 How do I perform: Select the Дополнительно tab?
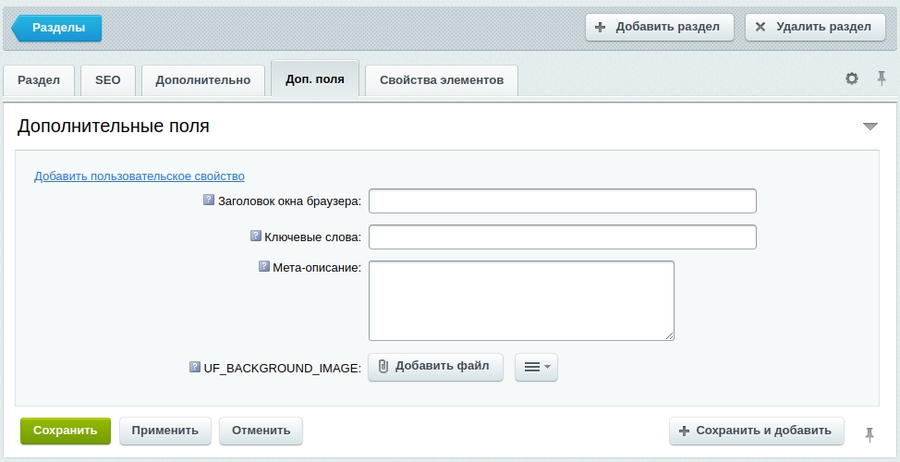click(x=203, y=80)
